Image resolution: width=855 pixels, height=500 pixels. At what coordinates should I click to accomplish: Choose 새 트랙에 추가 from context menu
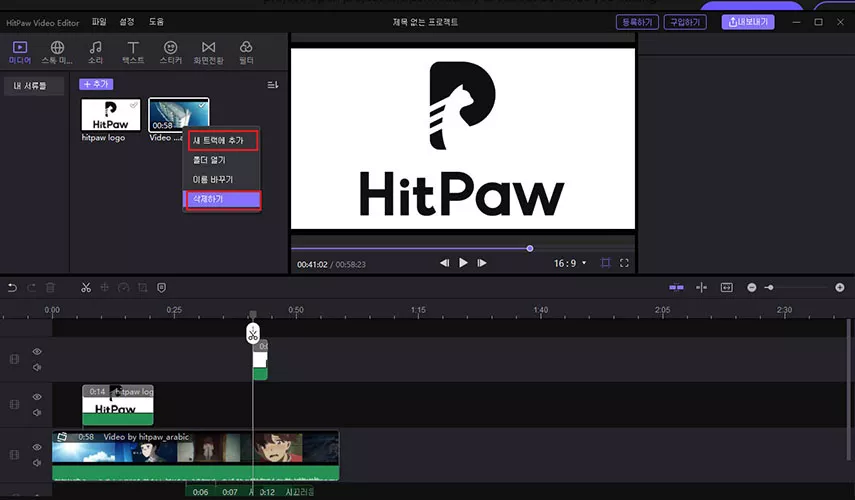pyautogui.click(x=222, y=141)
